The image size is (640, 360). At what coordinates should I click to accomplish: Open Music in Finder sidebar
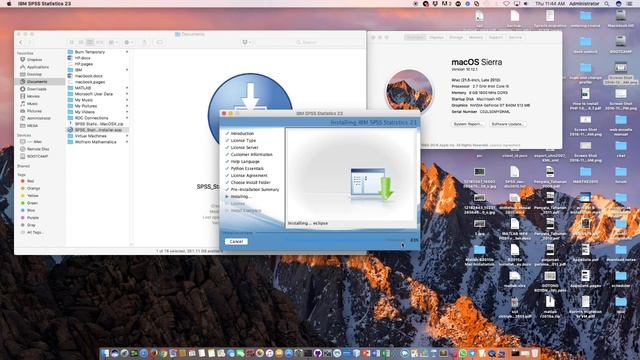click(x=32, y=104)
